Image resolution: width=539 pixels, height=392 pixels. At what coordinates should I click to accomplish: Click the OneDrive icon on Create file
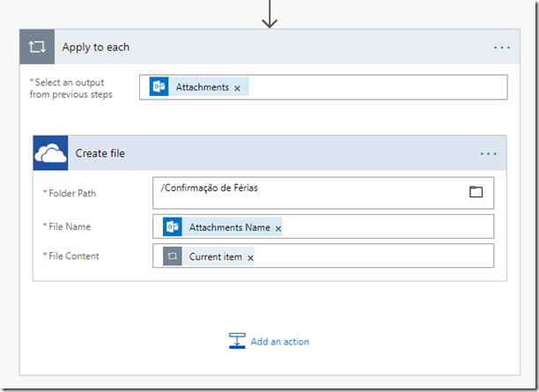click(50, 153)
